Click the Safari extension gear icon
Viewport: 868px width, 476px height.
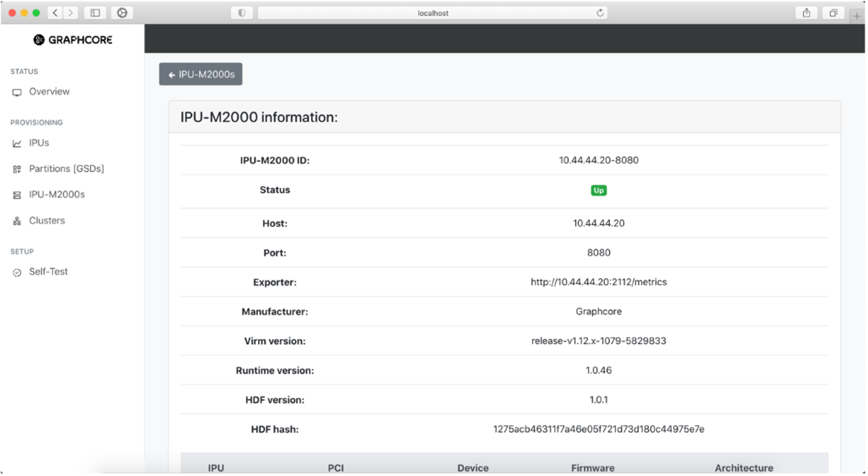tap(122, 13)
